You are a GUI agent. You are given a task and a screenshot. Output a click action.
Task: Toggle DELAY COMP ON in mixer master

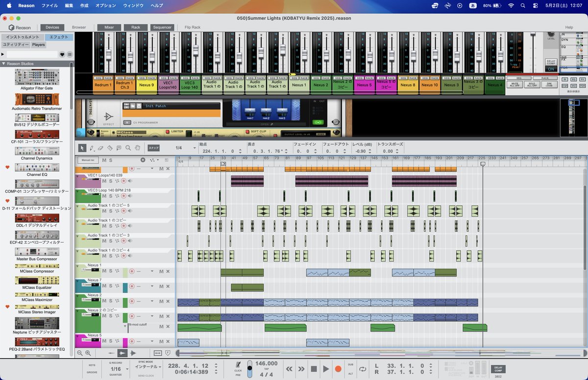pos(551,69)
